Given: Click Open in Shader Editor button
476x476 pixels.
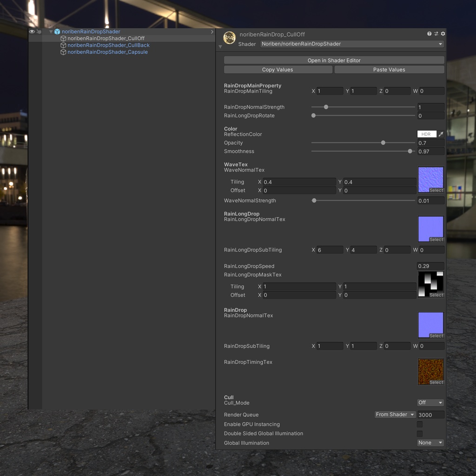Looking at the screenshot, I should 334,60.
